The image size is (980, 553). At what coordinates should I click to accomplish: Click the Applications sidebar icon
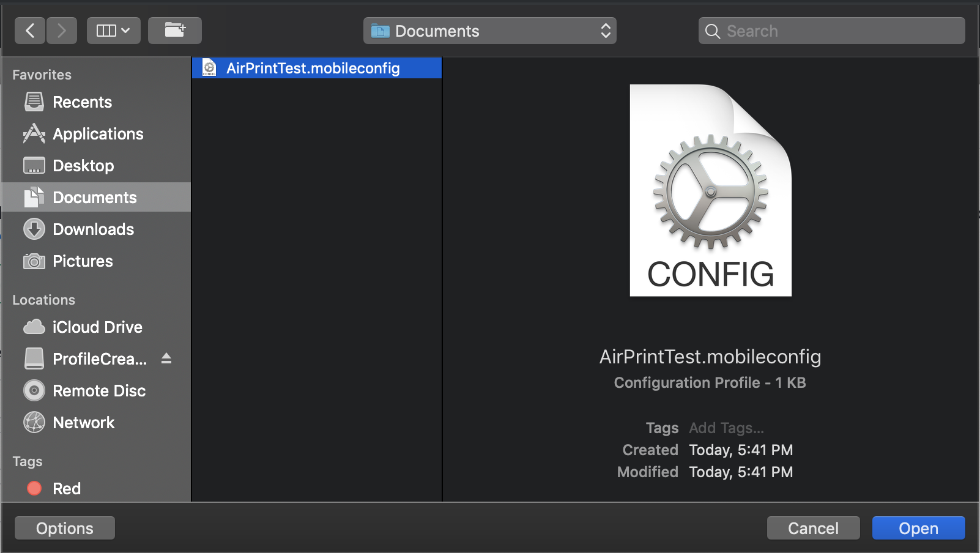click(34, 133)
